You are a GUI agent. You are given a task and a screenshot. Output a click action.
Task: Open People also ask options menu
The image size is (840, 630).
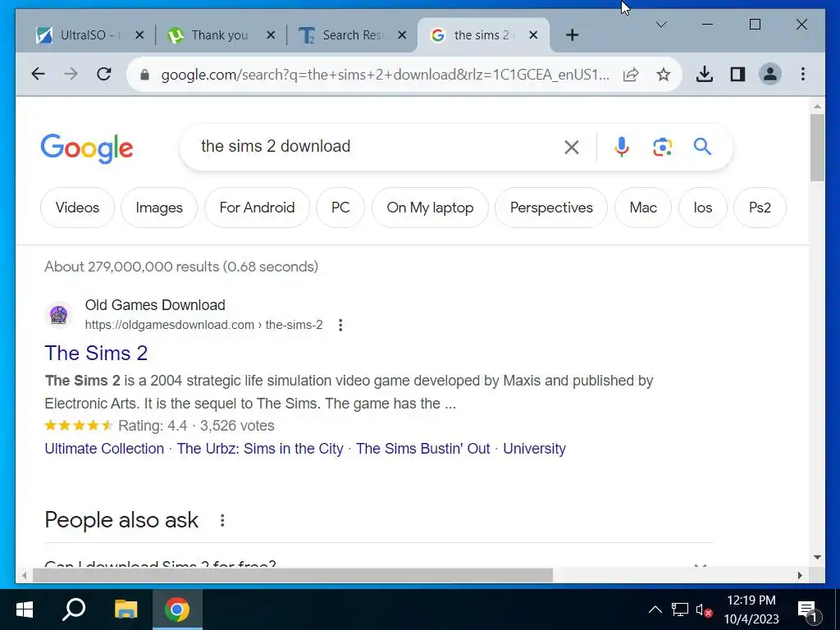tap(222, 520)
